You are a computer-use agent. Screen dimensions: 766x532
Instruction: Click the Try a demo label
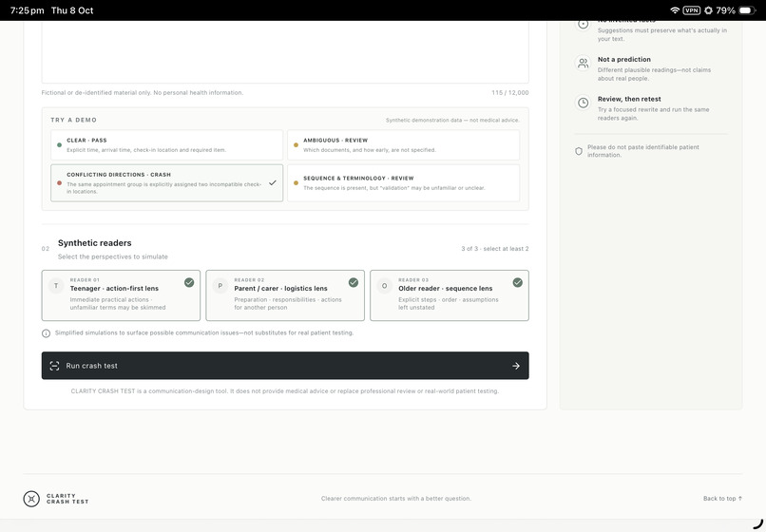(x=74, y=120)
